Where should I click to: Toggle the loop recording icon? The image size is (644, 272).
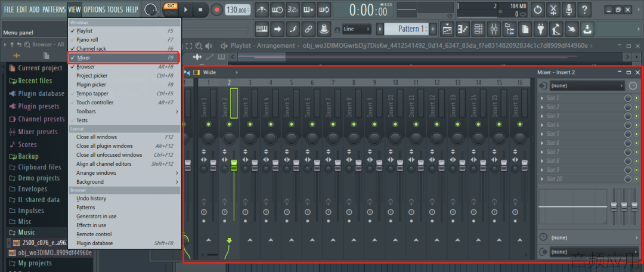[324, 10]
